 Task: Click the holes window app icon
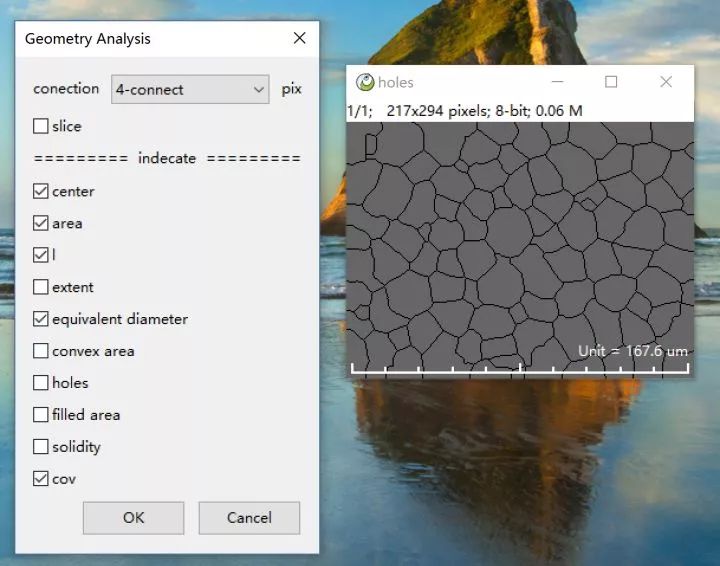[365, 82]
